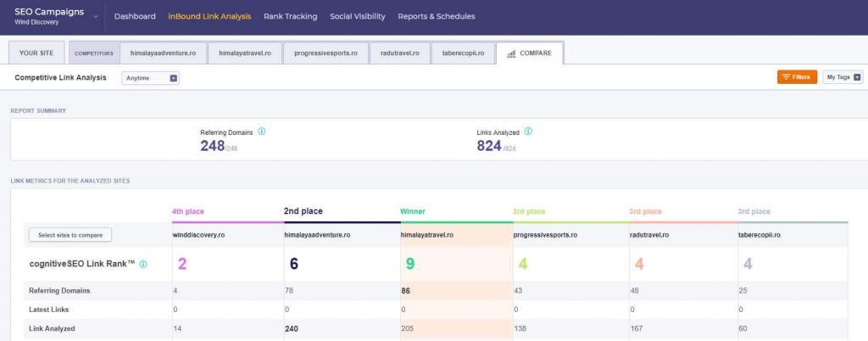The height and width of the screenshot is (341, 868).
Task: Open the SEO Campaigns dropdown chevron
Action: pyautogui.click(x=95, y=17)
